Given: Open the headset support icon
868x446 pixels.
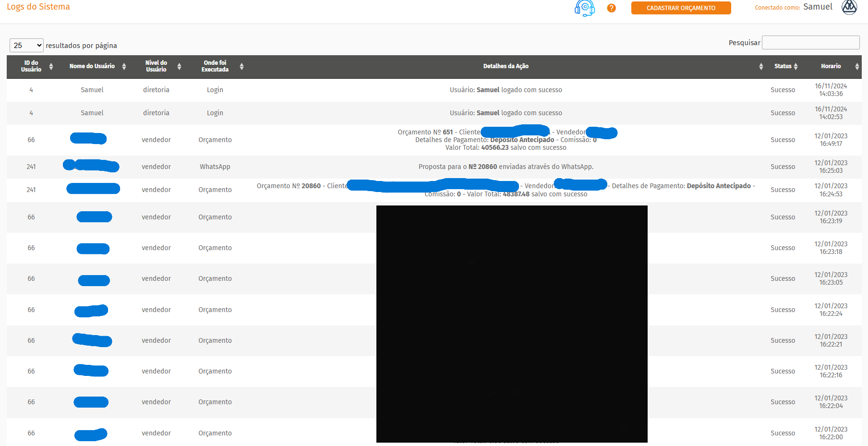Looking at the screenshot, I should 584,8.
